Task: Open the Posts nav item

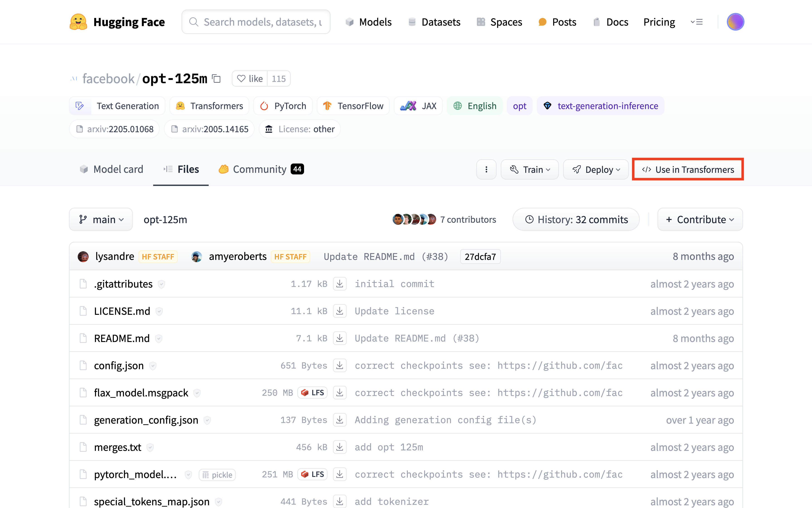Action: click(x=557, y=22)
